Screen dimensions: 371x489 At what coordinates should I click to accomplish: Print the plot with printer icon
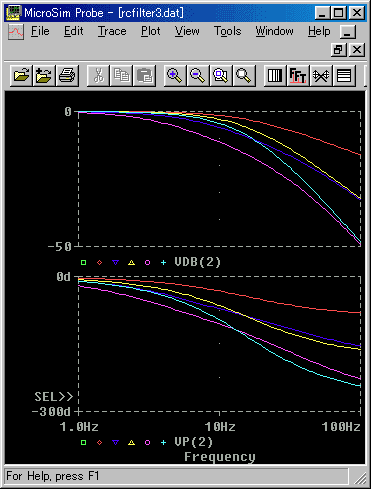click(x=68, y=76)
